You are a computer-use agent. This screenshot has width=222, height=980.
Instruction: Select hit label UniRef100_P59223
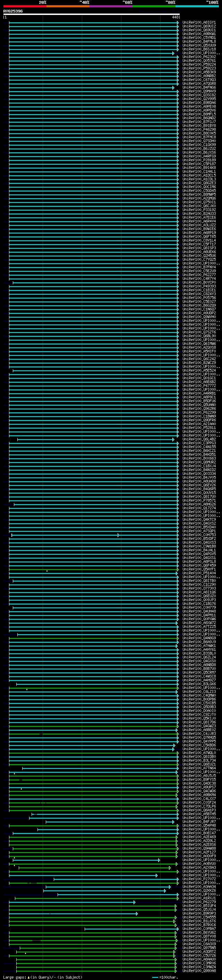coord(199,68)
